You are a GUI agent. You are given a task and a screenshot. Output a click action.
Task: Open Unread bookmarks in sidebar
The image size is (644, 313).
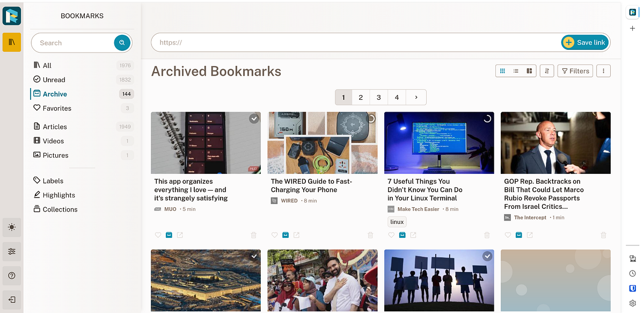pyautogui.click(x=54, y=79)
